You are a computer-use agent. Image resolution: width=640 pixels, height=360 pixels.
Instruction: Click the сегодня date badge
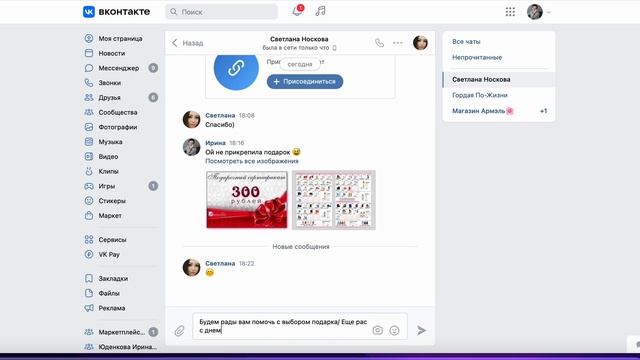point(300,64)
